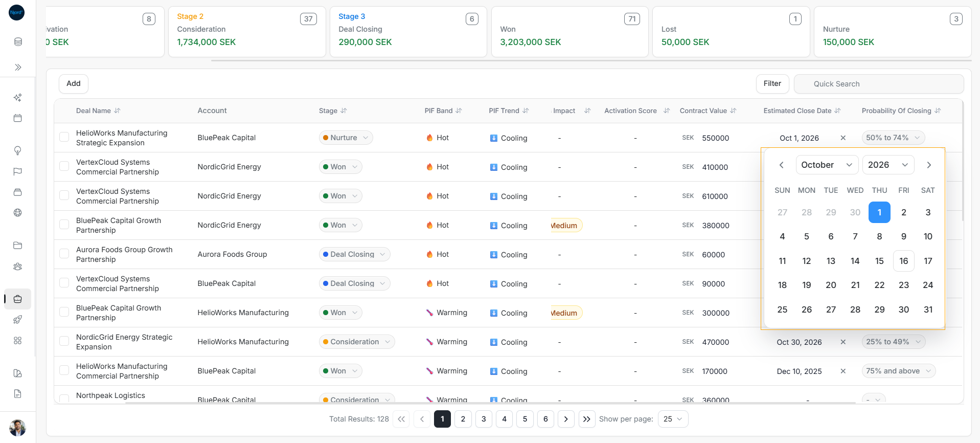Open the rocket icon in sidebar
This screenshot has height=443, width=980.
point(18,320)
